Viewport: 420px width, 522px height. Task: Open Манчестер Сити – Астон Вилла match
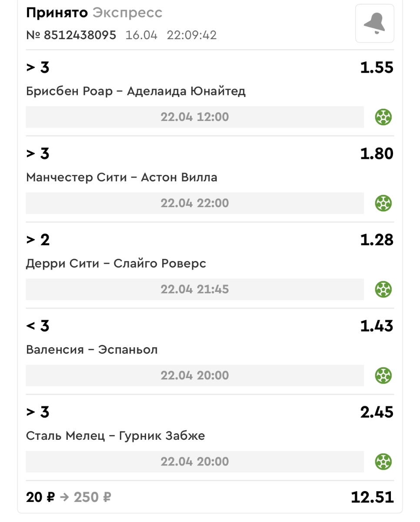(122, 177)
